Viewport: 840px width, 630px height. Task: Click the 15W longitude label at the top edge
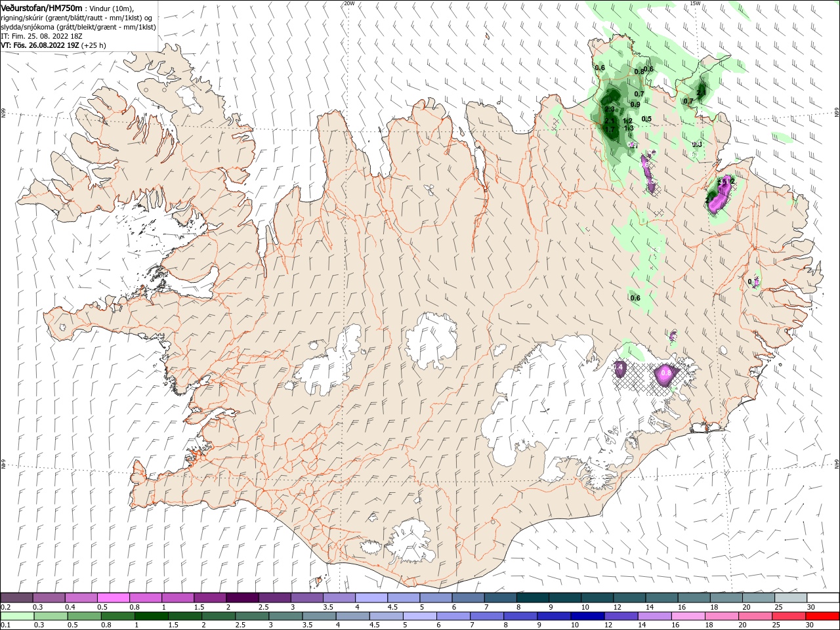[x=695, y=3]
